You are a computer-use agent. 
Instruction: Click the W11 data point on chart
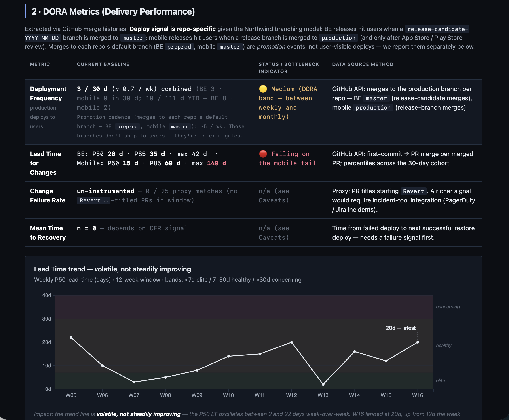260,354
